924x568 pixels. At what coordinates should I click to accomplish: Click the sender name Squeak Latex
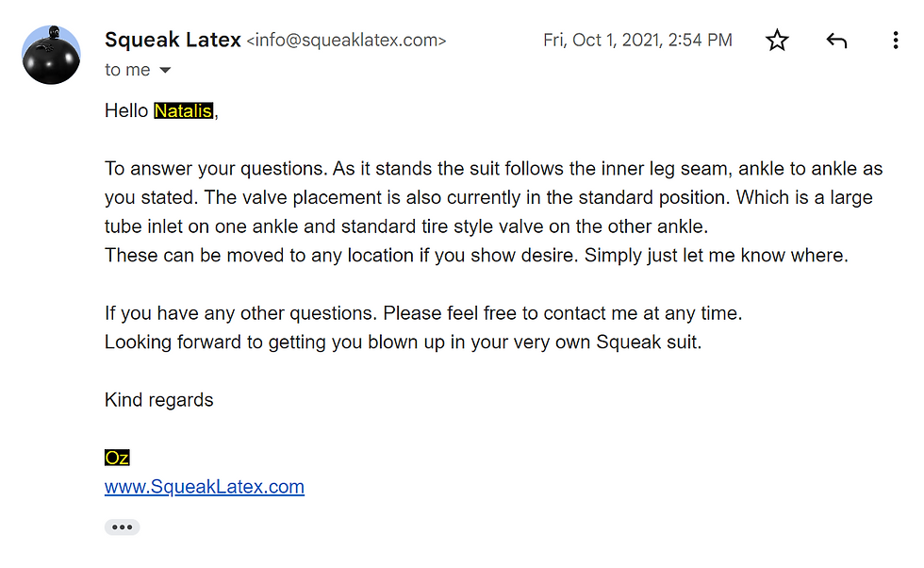(x=173, y=40)
